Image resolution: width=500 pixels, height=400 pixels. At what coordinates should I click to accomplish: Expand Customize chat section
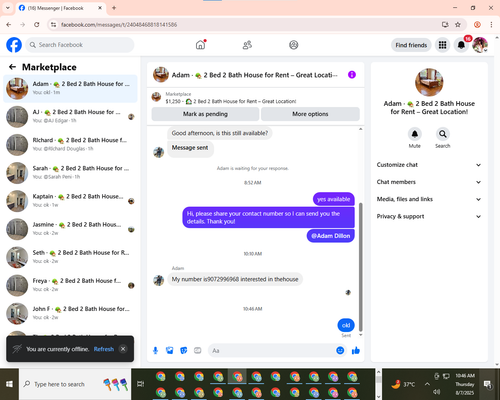tap(429, 165)
